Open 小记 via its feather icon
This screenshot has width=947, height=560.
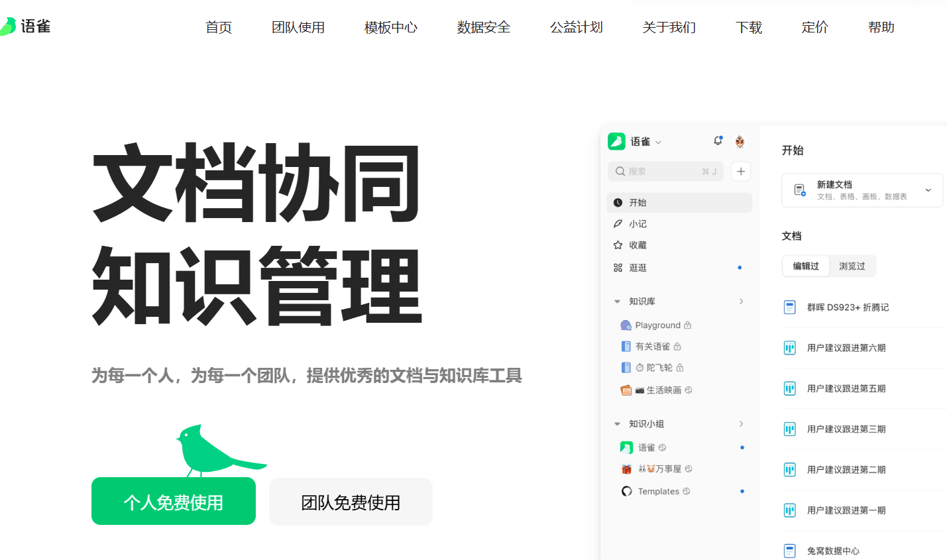click(x=618, y=224)
